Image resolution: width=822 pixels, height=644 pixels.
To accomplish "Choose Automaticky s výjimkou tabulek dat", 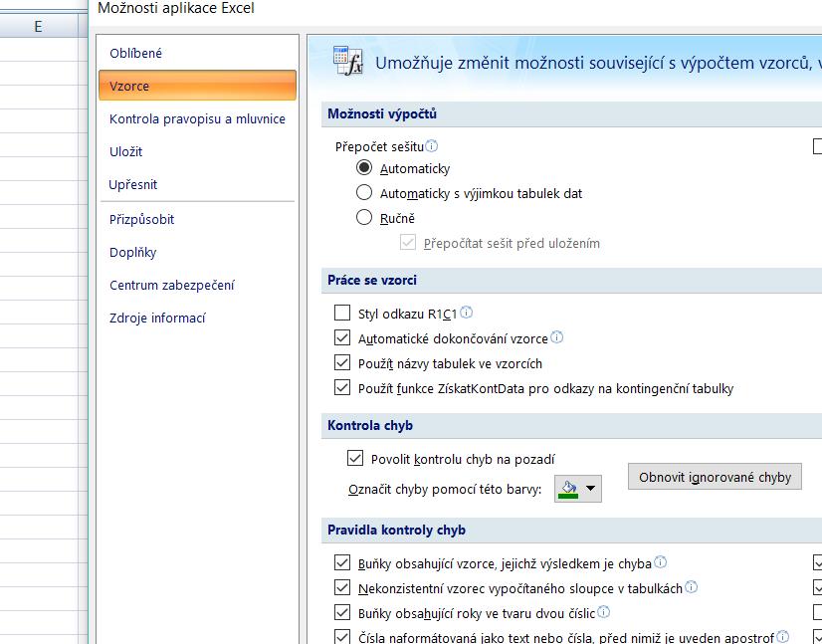I will pyautogui.click(x=364, y=192).
